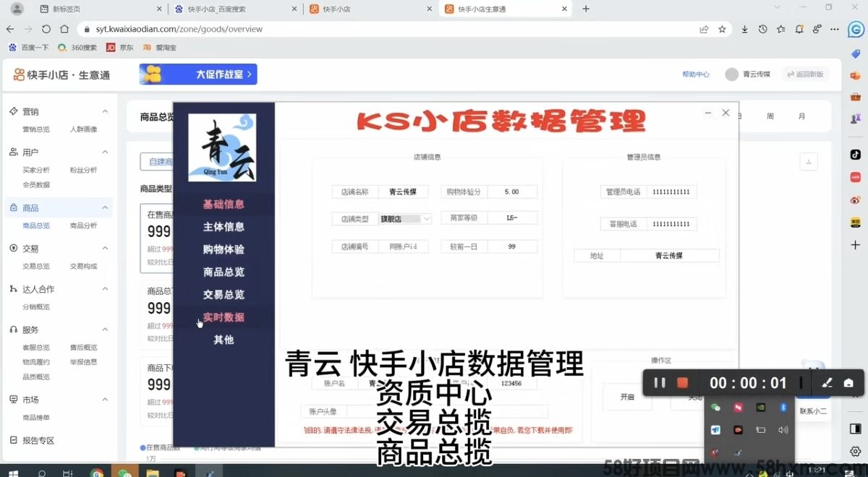Open the 店铺类型 dropdown showing 旗舰店
The width and height of the screenshot is (868, 477).
click(406, 219)
